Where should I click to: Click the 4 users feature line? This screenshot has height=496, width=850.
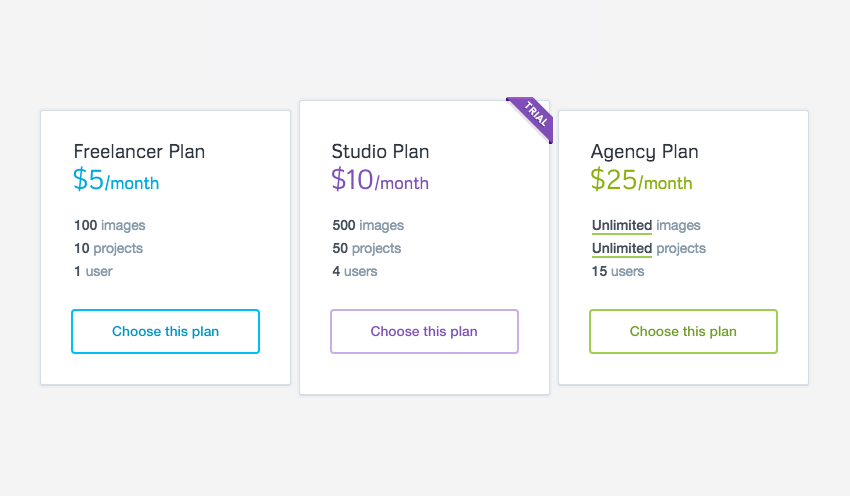(x=355, y=271)
